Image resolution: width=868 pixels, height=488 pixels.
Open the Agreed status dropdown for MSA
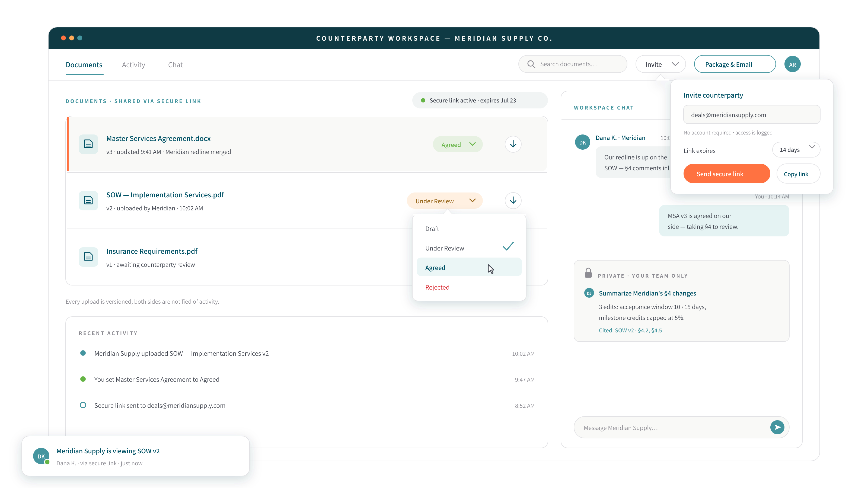(458, 144)
